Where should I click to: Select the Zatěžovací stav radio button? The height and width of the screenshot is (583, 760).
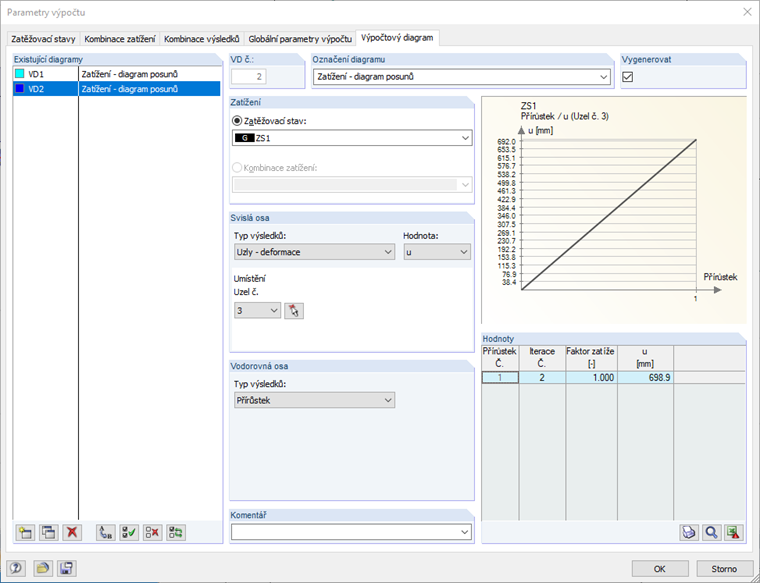[237, 121]
